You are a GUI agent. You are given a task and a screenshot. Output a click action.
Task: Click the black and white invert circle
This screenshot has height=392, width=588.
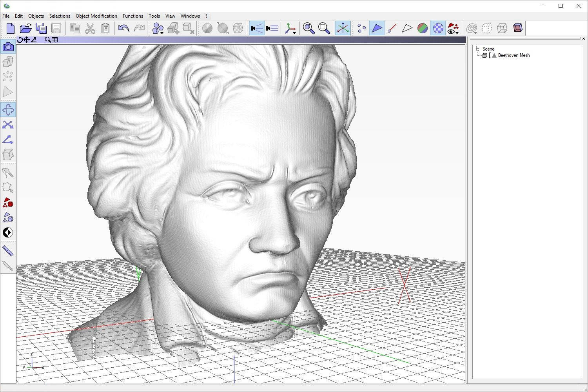click(8, 232)
